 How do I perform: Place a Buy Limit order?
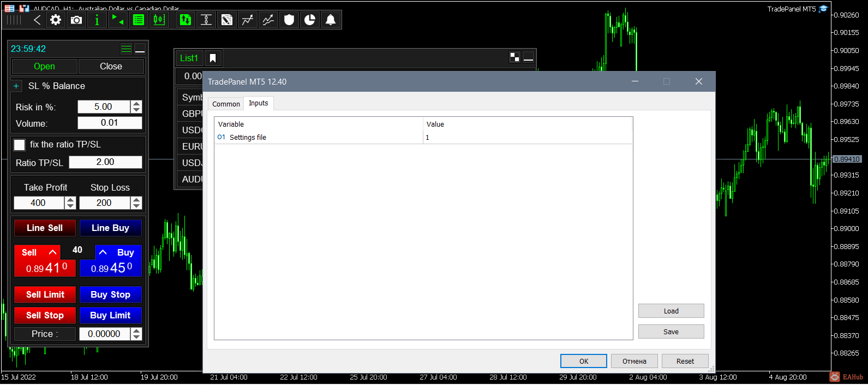tap(111, 315)
